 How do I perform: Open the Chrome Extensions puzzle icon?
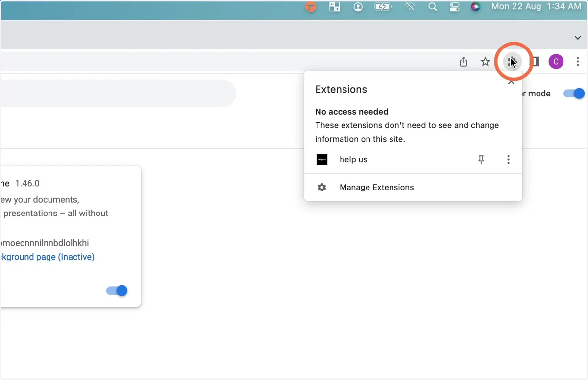(x=513, y=62)
